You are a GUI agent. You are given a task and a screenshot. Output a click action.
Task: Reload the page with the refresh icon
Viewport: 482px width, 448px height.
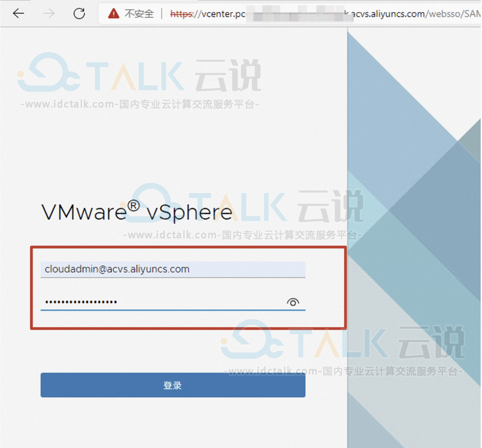tap(79, 13)
